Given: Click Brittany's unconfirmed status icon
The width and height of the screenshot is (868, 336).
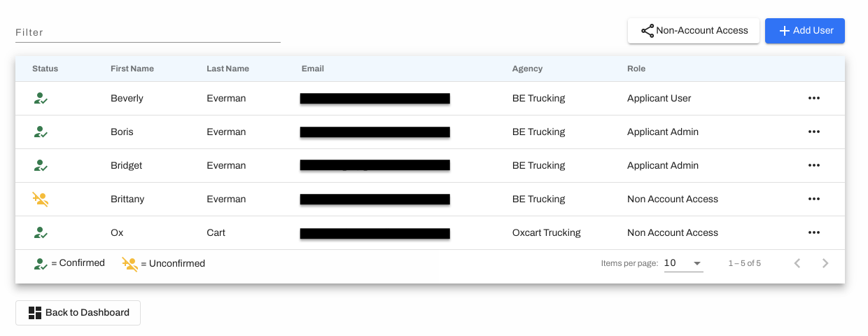Looking at the screenshot, I should click(41, 199).
